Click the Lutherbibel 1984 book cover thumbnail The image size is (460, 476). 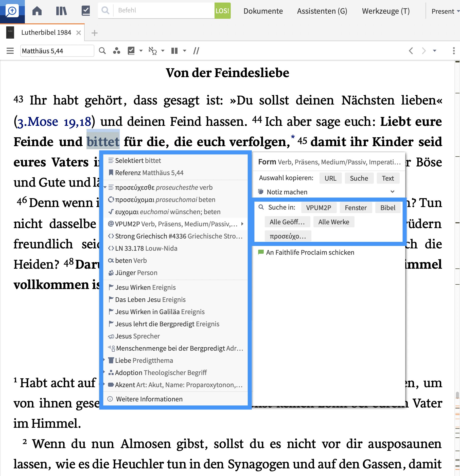(10, 33)
